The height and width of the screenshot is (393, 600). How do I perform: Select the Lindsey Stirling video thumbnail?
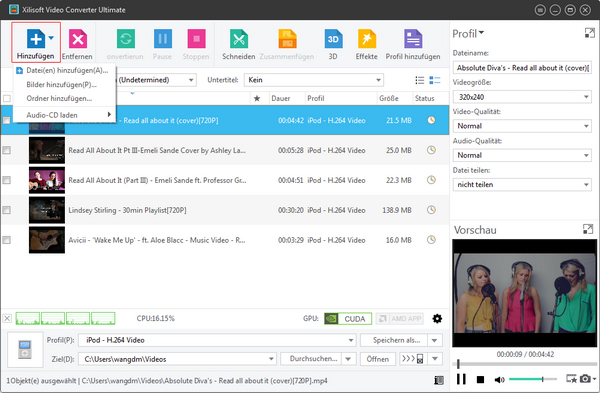coord(47,210)
